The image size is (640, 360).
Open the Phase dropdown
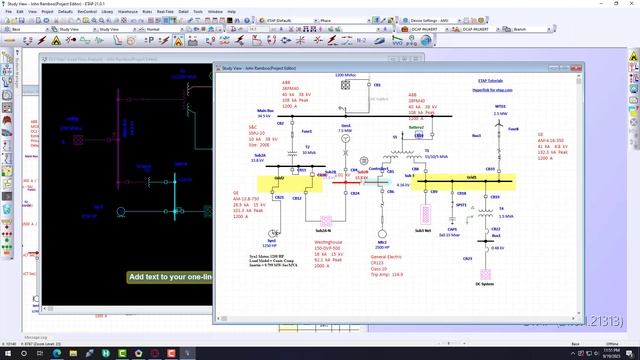[345, 20]
